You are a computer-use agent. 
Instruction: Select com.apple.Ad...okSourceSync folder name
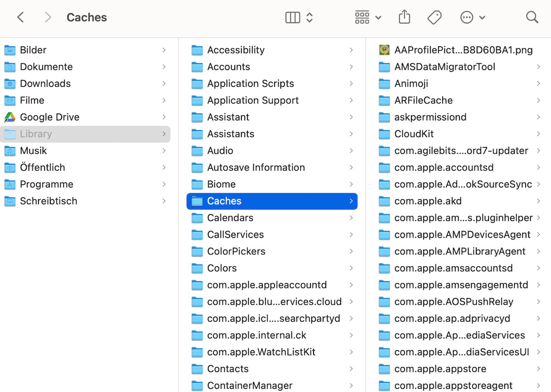pos(463,184)
